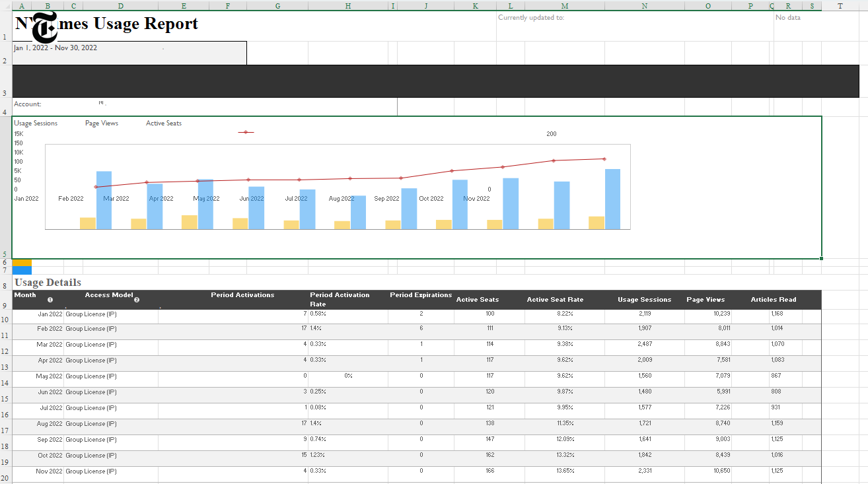Click the fill handle of merged chart cell
The image size is (868, 484).
(822, 258)
